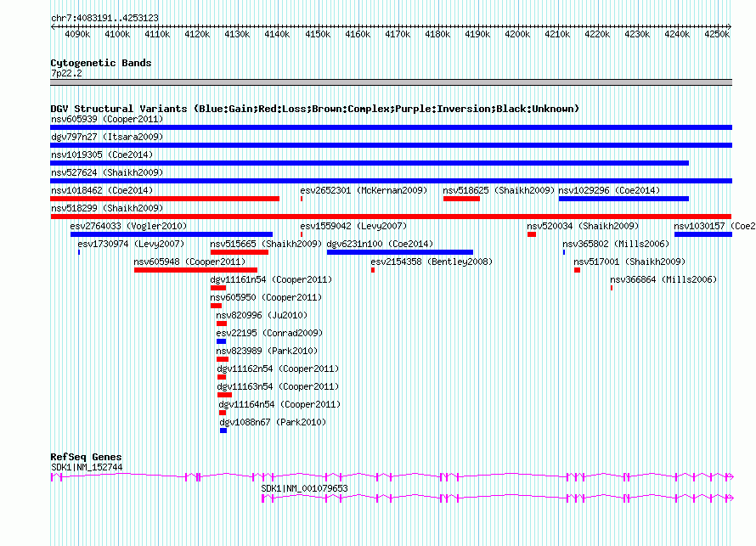Click the SDK1|NM_001079653 transcript label

pyautogui.click(x=304, y=488)
